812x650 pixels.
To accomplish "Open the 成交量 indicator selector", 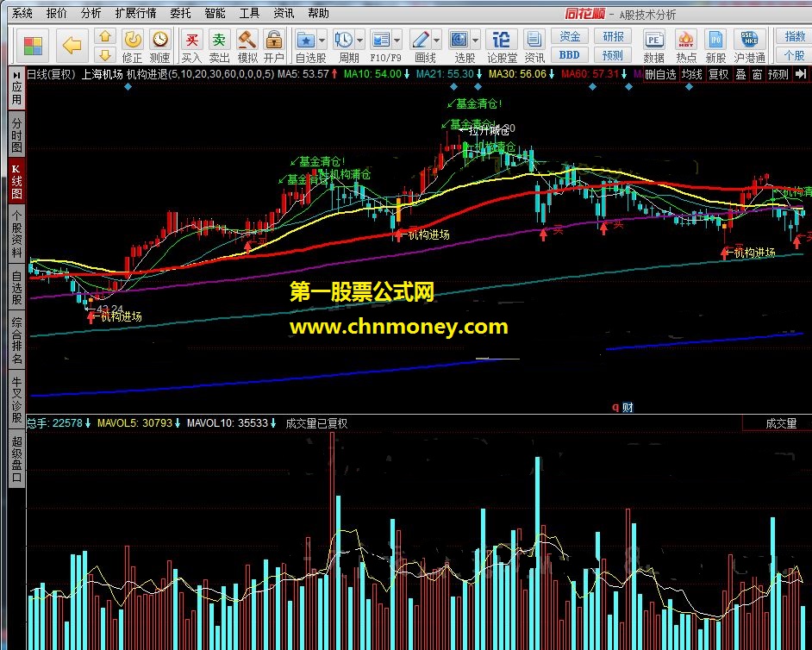I will [781, 423].
